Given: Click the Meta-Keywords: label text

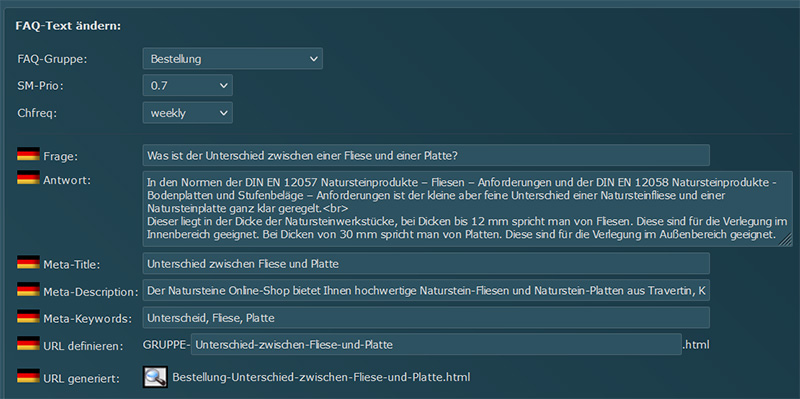Looking at the screenshot, I should [x=88, y=319].
